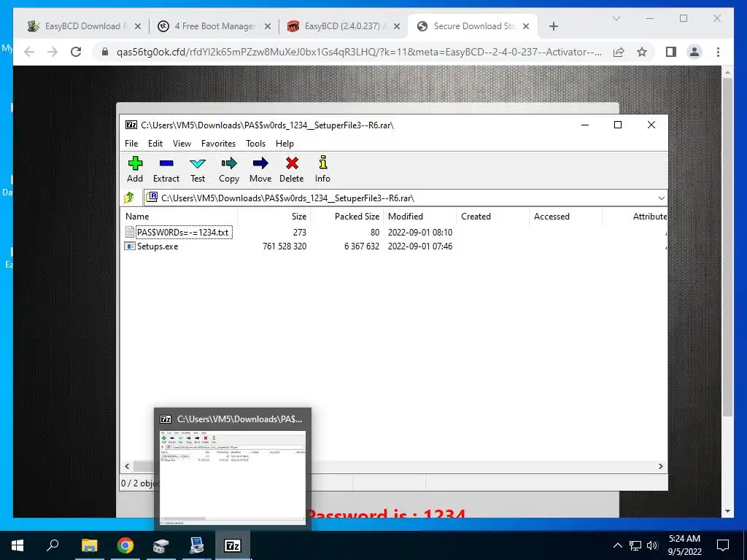Switch to the EasyBCD (2.4.0.237) tab
The width and height of the screenshot is (747, 560).
[x=343, y=26]
